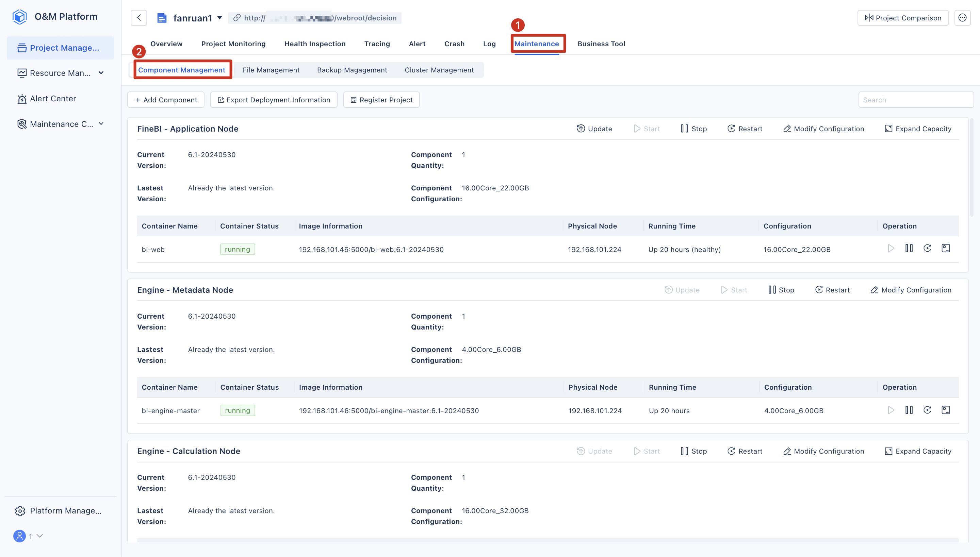Click the Add Component button
Viewport: 980px width, 557px height.
point(166,99)
